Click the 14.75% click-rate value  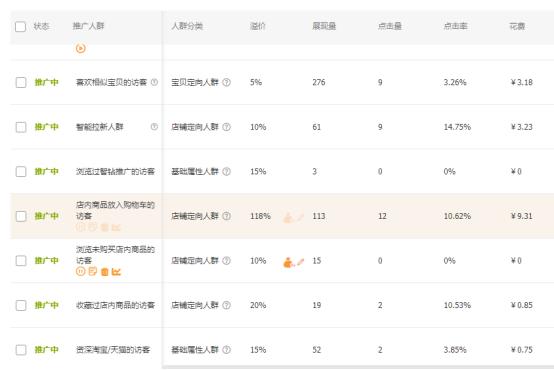coord(457,127)
